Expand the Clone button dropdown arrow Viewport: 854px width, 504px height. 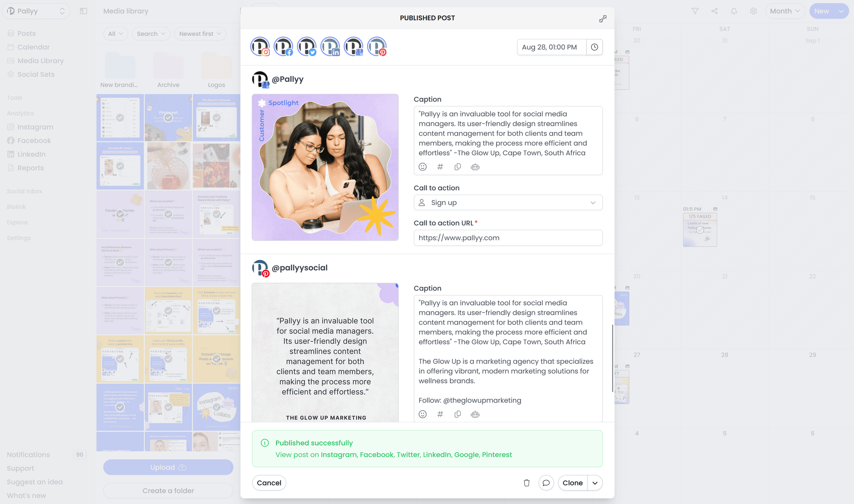pyautogui.click(x=594, y=483)
